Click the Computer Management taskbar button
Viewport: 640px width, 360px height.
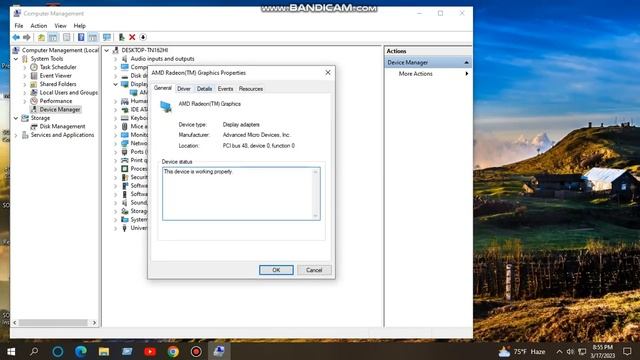[x=219, y=351]
